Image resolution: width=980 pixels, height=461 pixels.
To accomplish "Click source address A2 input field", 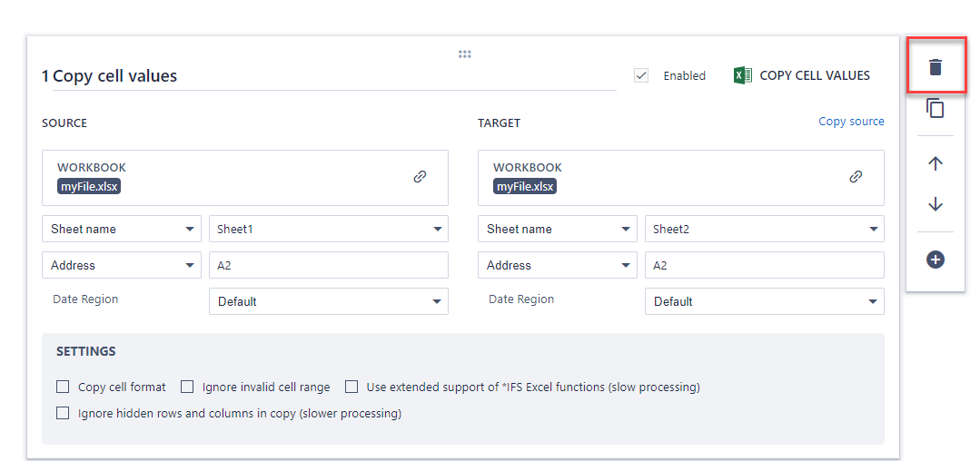I will pos(328,265).
